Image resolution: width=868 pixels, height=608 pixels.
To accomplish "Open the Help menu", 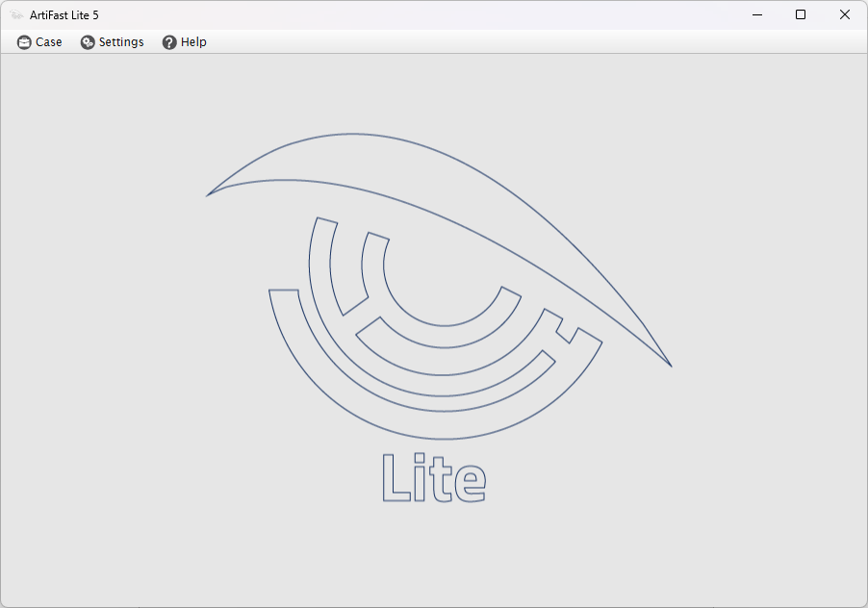I will (185, 42).
